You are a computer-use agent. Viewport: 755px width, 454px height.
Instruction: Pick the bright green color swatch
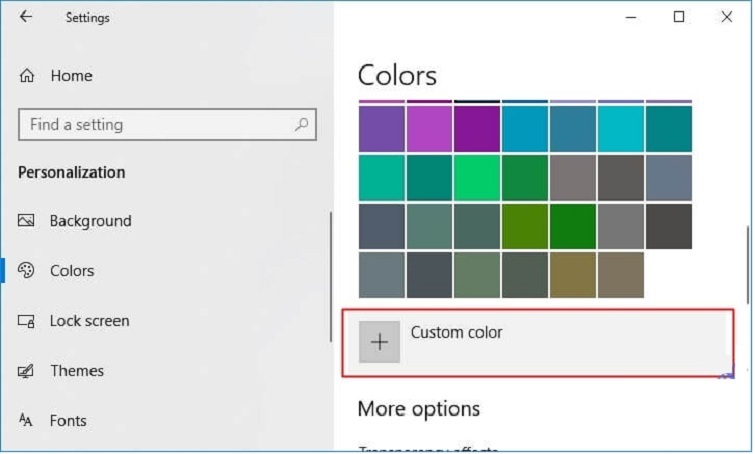pyautogui.click(x=477, y=177)
